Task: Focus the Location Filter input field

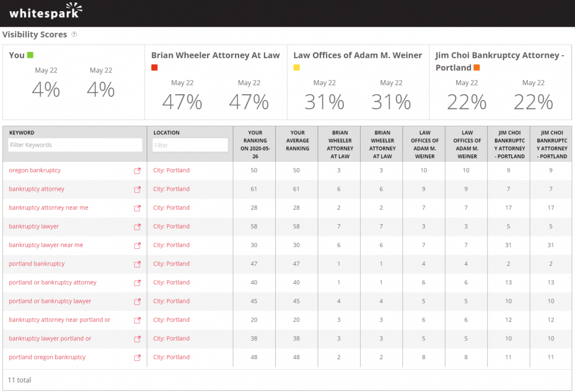Action: click(x=190, y=145)
